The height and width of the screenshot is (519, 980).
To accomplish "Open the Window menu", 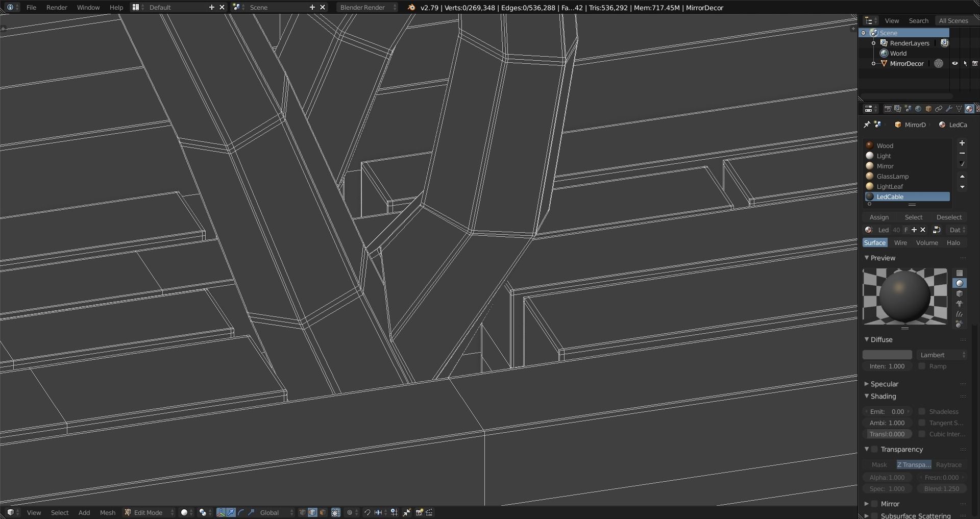I will point(88,7).
